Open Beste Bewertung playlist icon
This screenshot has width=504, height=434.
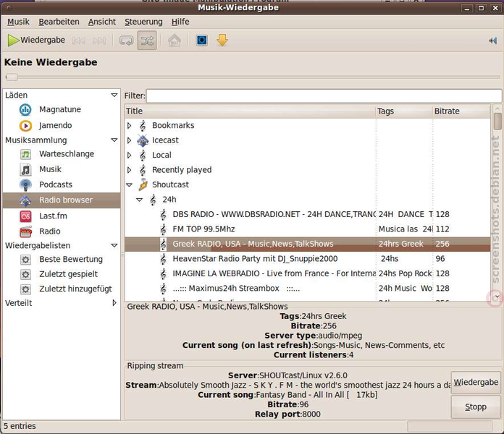(25, 260)
